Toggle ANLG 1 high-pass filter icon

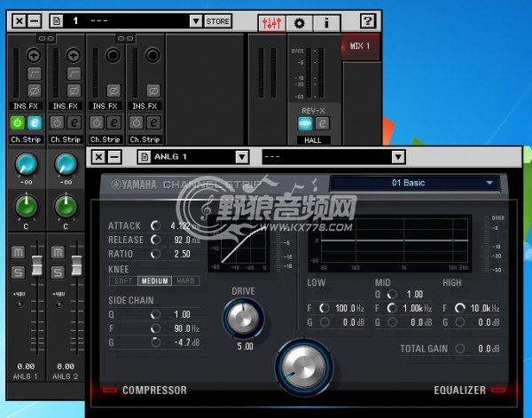(x=35, y=74)
